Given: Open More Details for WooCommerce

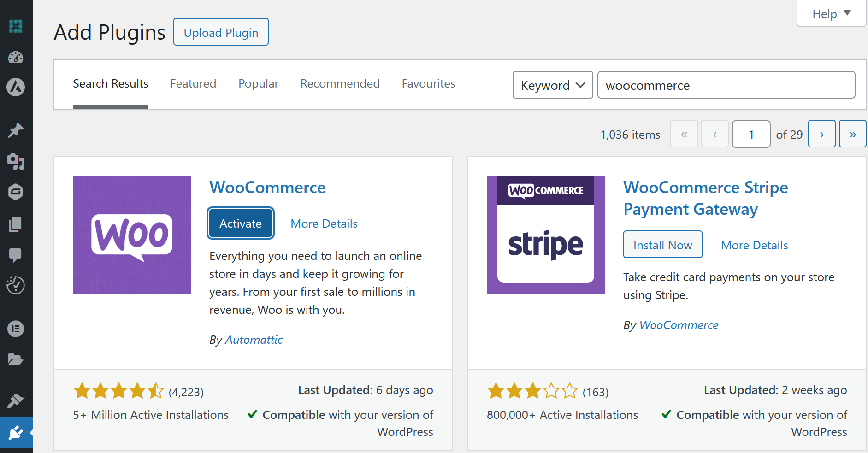Looking at the screenshot, I should tap(324, 224).
